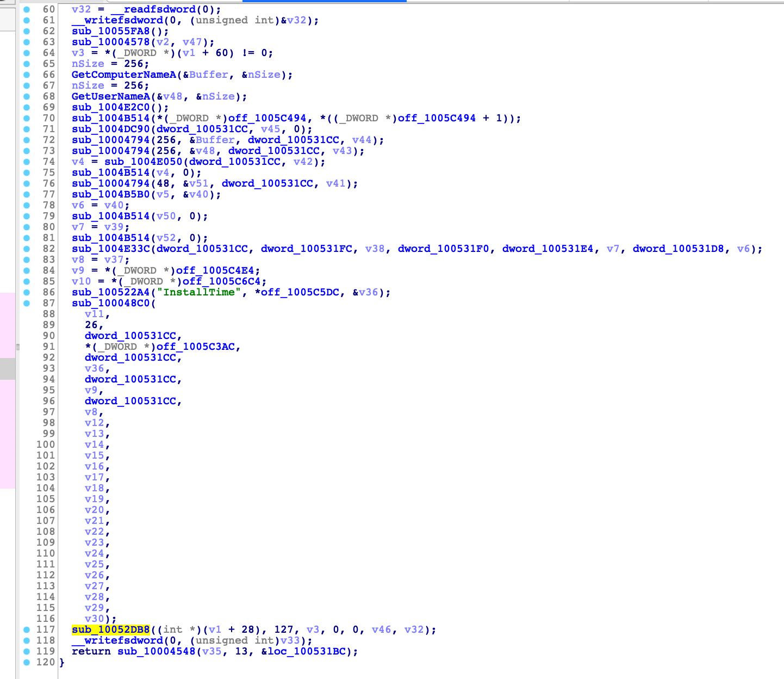
Task: Toggle breakpoint dot on line 66
Action: pyautogui.click(x=27, y=75)
